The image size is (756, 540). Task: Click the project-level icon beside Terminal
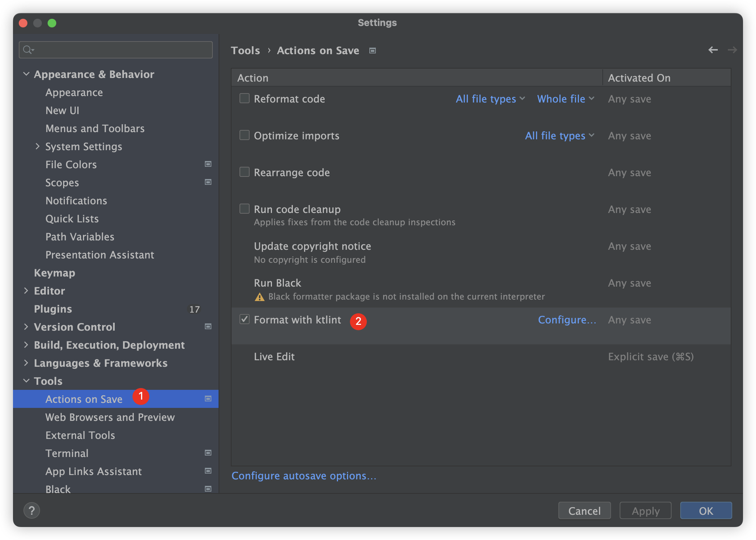coord(208,453)
